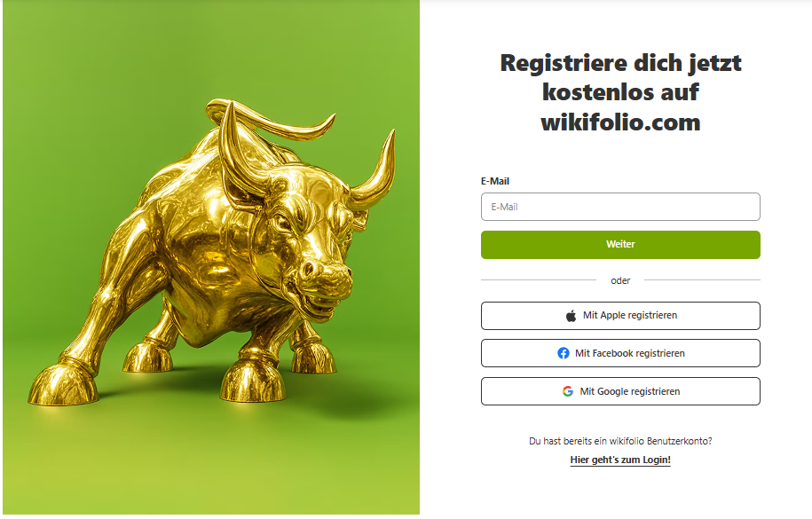The height and width of the screenshot is (519, 812).
Task: Choose 'Mit Apple registrieren' text
Action: (630, 316)
